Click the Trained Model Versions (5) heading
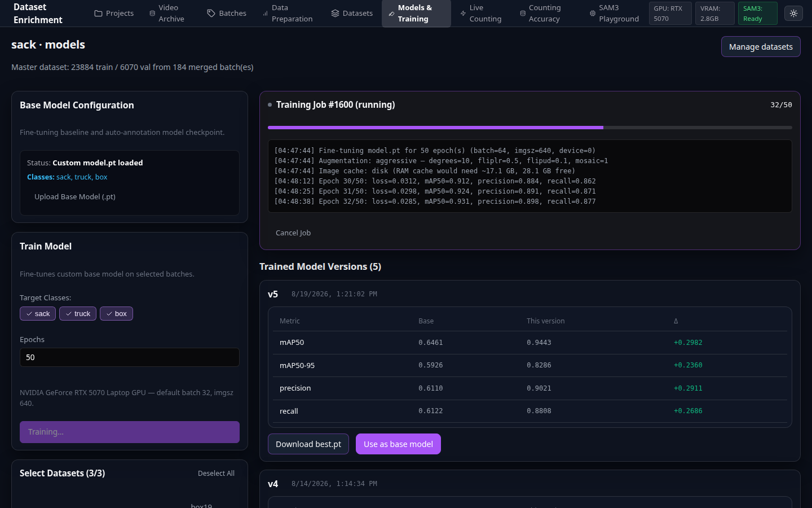812x508 pixels. [320, 266]
